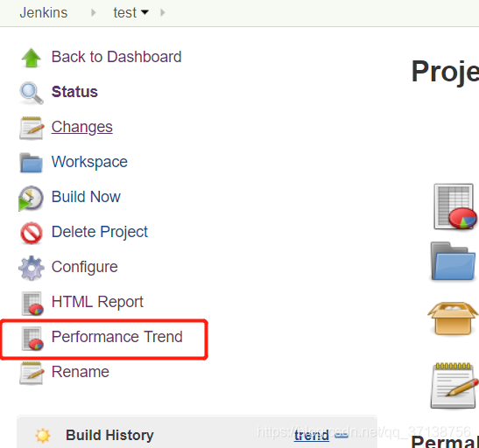The width and height of the screenshot is (479, 448).
Task: Click test in the breadcrumb
Action: click(x=125, y=13)
